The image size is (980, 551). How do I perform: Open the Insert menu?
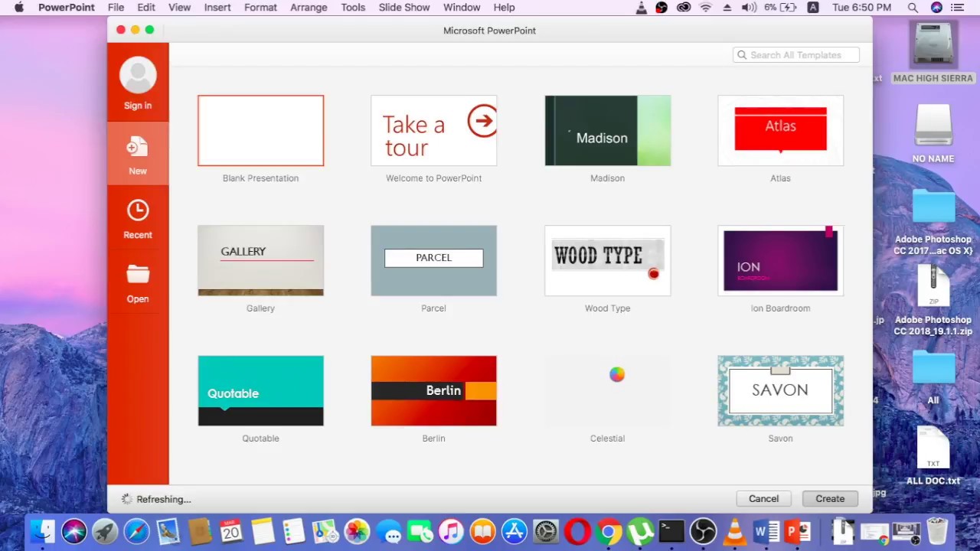click(217, 8)
